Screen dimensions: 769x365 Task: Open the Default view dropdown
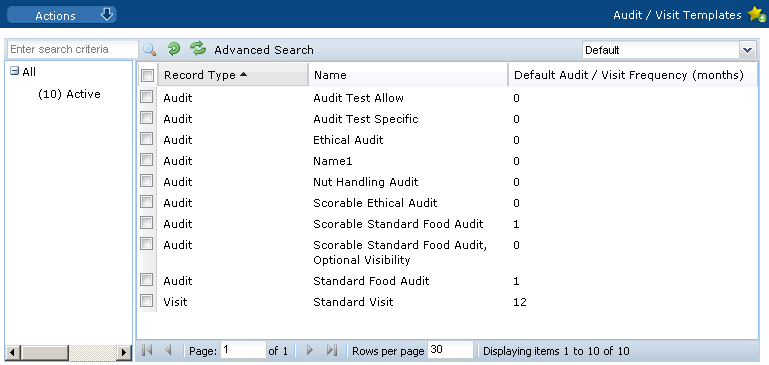click(x=747, y=50)
